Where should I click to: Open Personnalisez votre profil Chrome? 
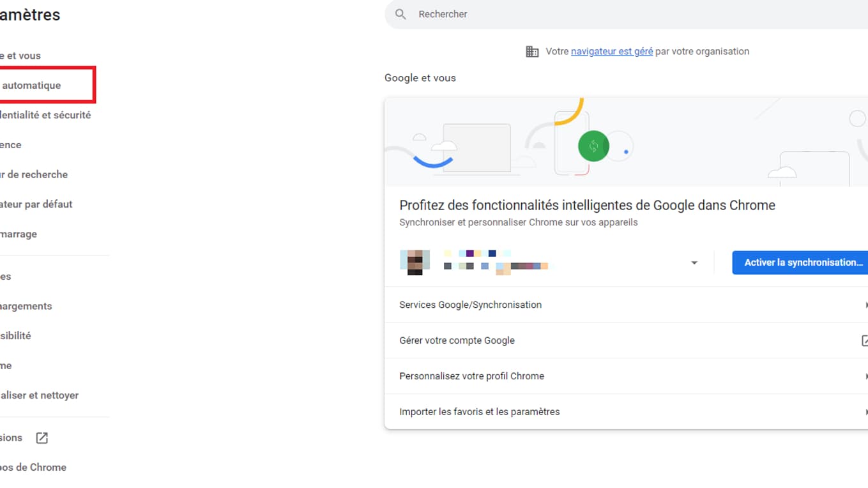point(626,376)
